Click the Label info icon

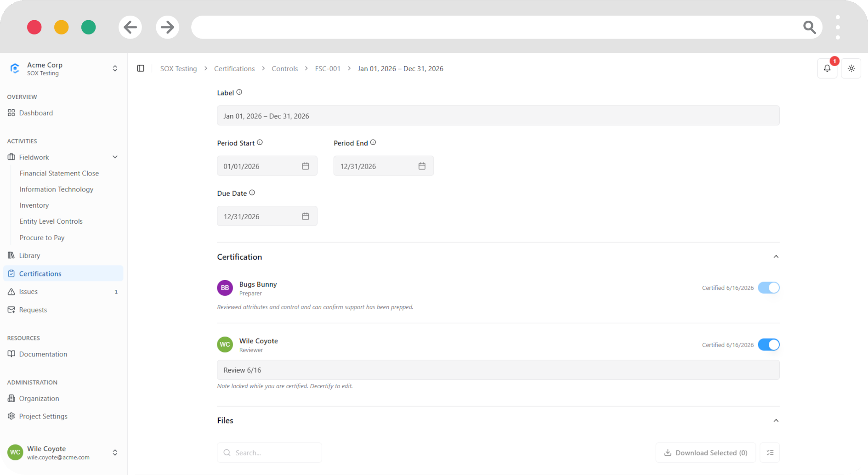239,92
